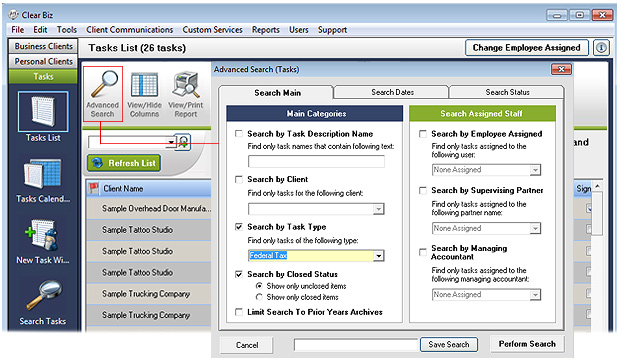Click the info icon beside Change Employee Assigned
This screenshot has width=621, height=361.
[601, 48]
